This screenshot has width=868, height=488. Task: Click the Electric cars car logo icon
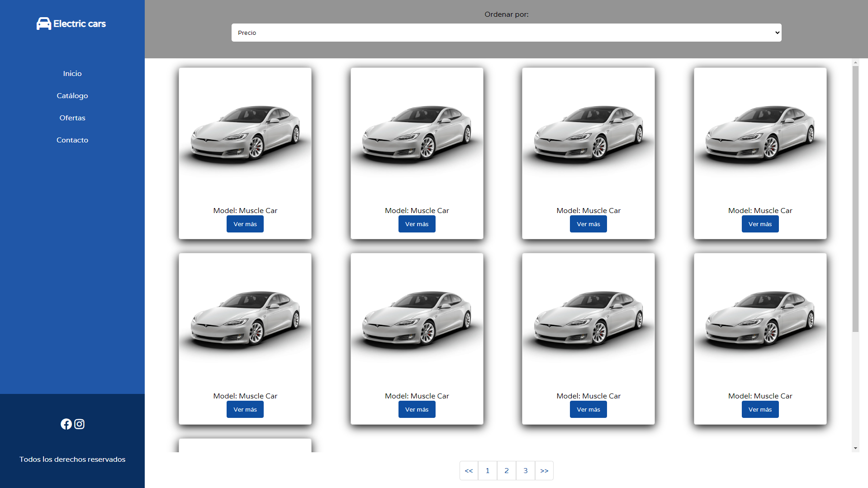coord(44,24)
